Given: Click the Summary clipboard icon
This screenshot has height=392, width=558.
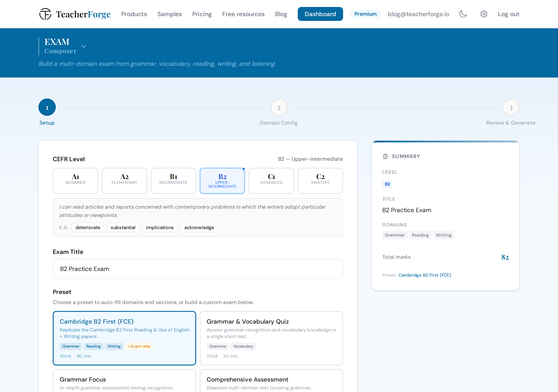Looking at the screenshot, I should point(385,156).
